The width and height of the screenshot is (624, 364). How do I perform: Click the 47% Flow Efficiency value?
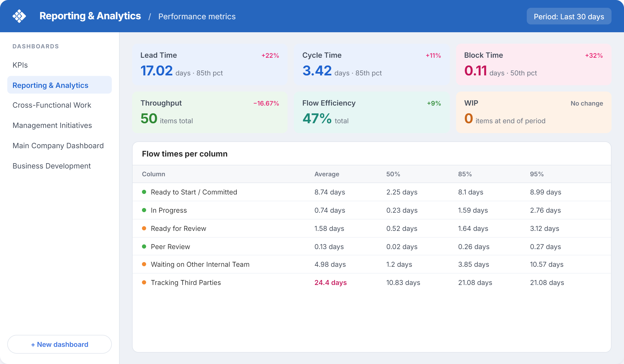point(317,118)
